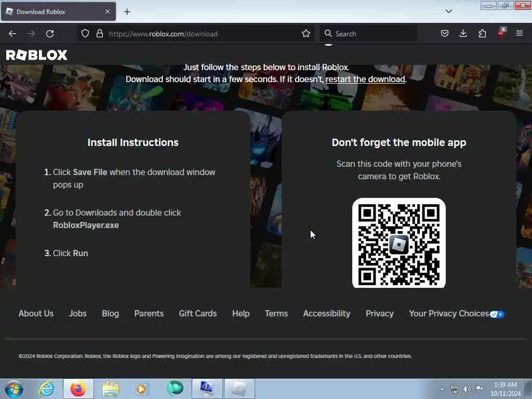532x399 pixels.
Task: Open the Action Center flag icon
Action: click(x=479, y=389)
